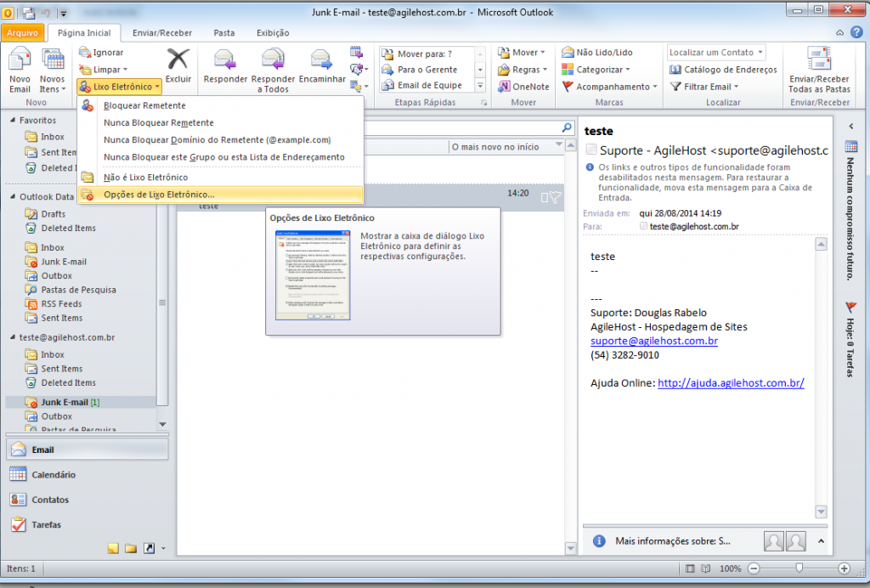Screen dimensions: 870x588
Task: Click the notes icon in navigation footer
Action: click(113, 549)
